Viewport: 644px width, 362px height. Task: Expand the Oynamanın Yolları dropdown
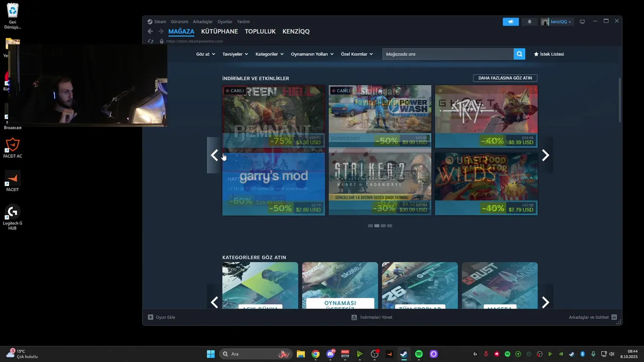312,54
